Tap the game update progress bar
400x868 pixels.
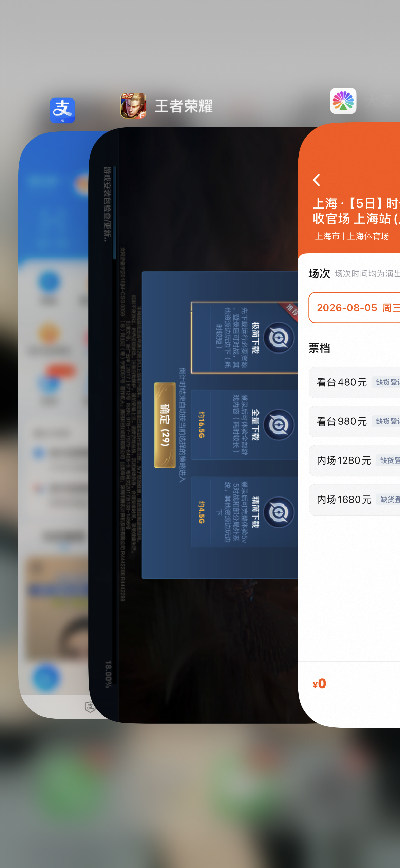point(115,425)
